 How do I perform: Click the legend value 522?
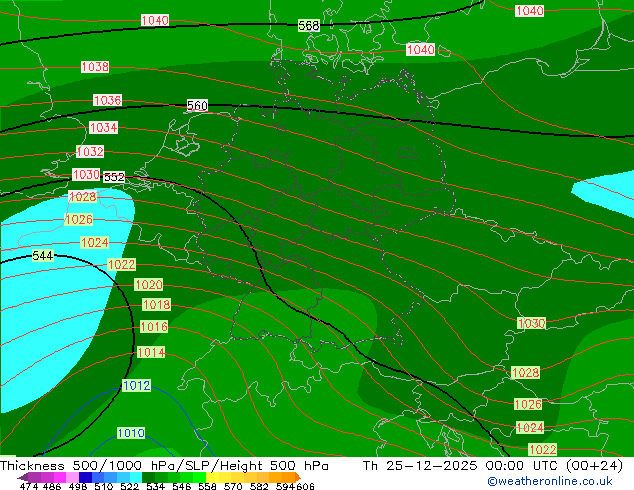[x=129, y=486]
